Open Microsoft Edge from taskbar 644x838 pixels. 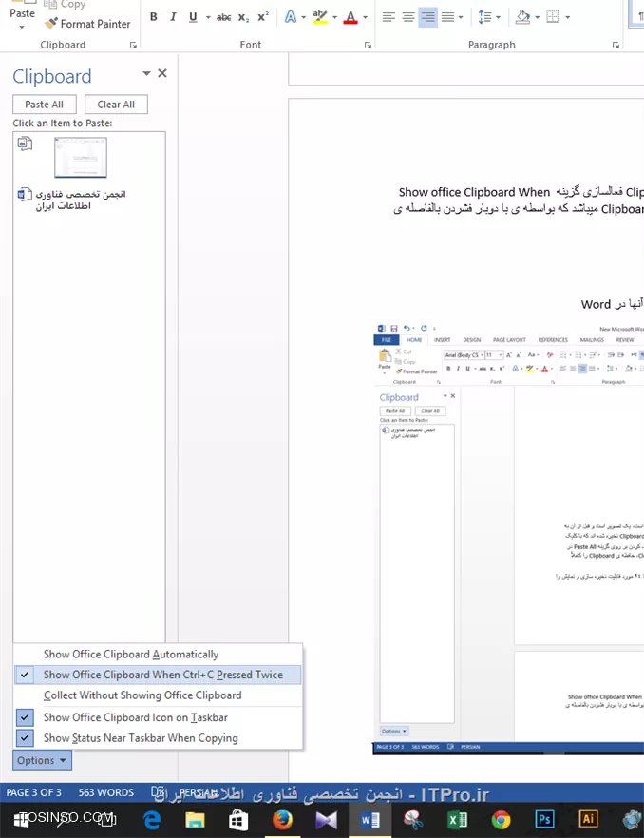click(152, 820)
